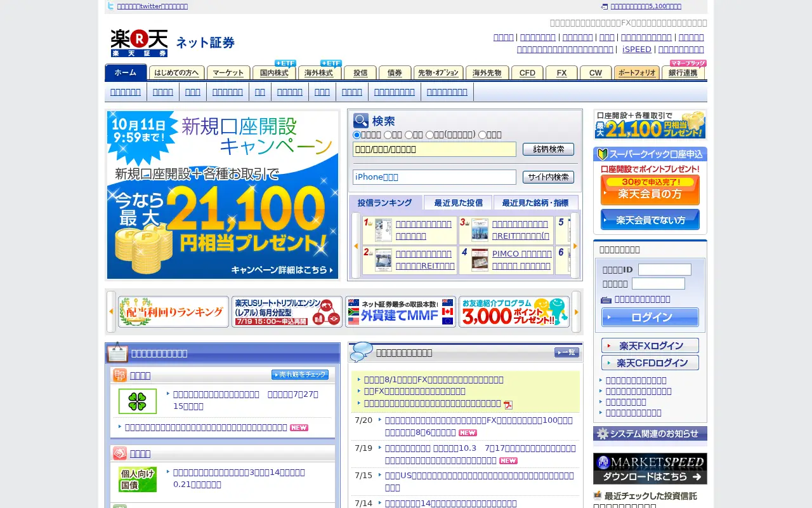Viewport: 812px width, 508px height.
Task: Click the Twitter bird icon at top
Action: coord(110,6)
